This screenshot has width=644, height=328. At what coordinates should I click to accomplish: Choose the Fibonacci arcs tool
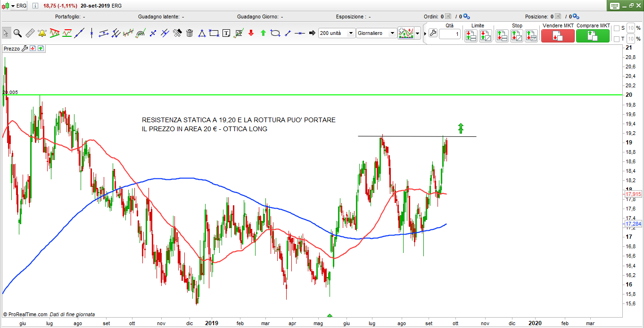tap(140, 33)
